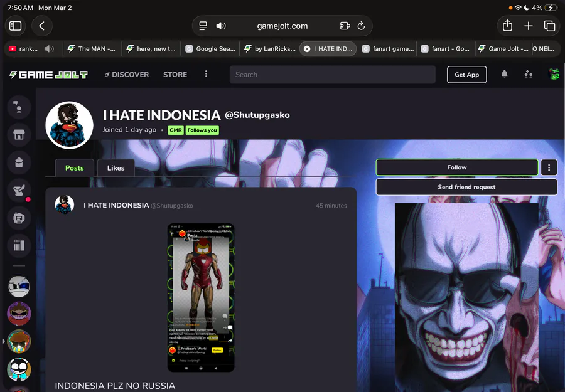Click post text 'INDONESIA PLZ NO RUSSIA'
Screen dimensions: 565x392
pos(115,386)
